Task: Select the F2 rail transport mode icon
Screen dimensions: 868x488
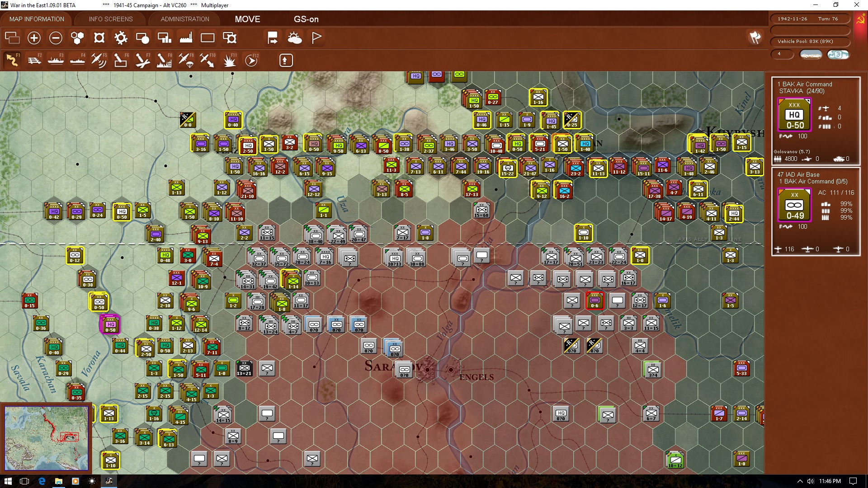Action: pyautogui.click(x=34, y=60)
